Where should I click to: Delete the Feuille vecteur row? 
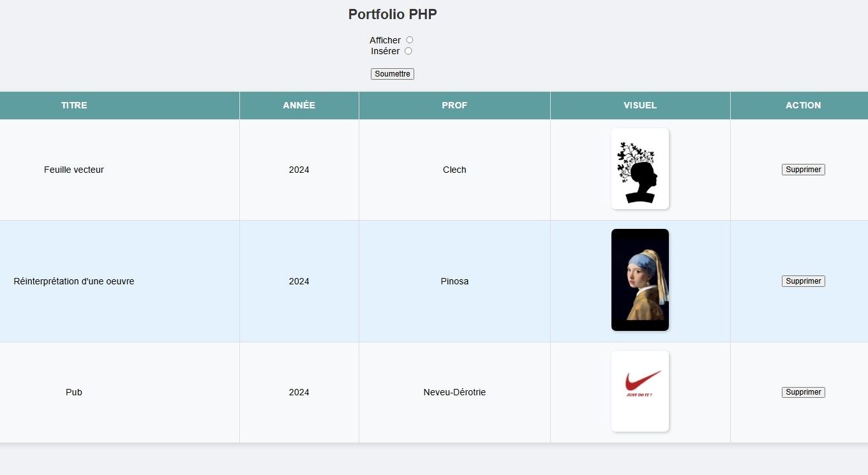(803, 170)
